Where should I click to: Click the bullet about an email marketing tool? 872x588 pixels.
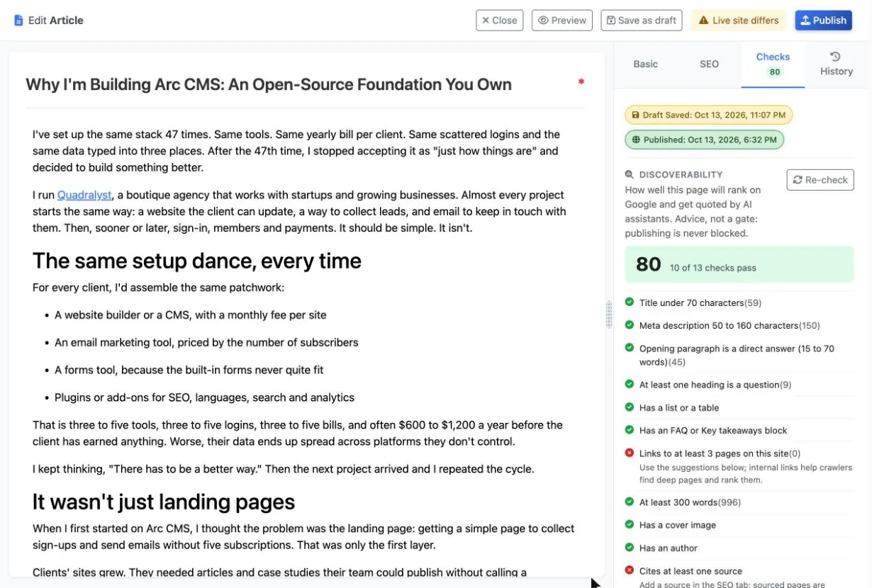tap(206, 342)
